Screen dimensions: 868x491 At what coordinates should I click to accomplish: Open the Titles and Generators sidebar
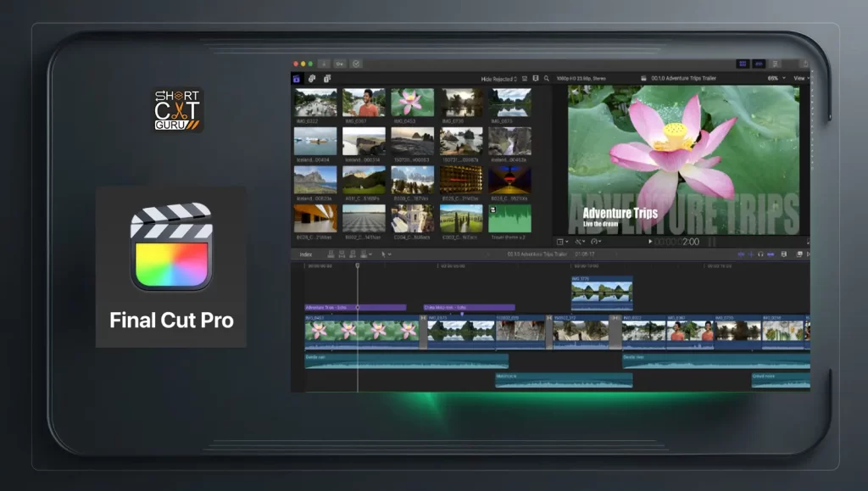(327, 79)
